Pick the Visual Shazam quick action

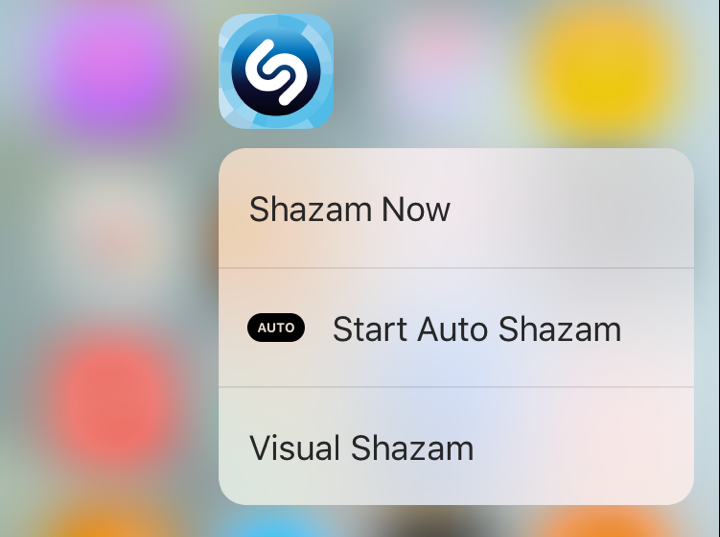tap(456, 447)
